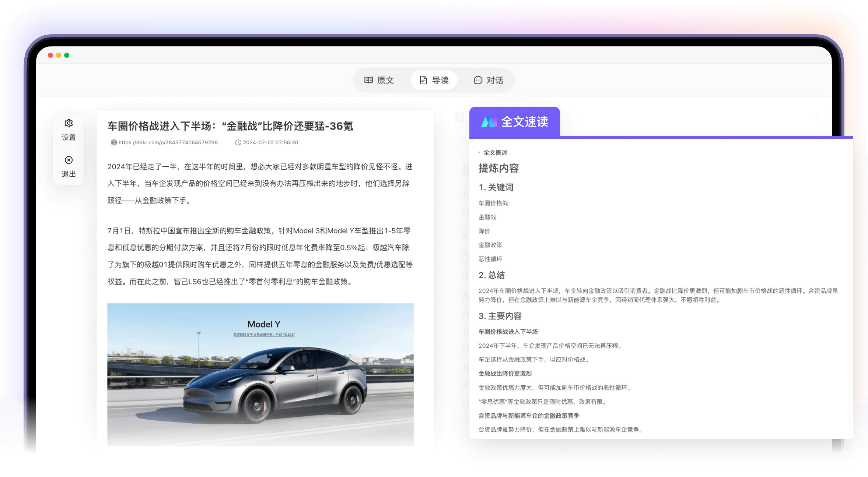
Task: Collapse the 关键词 section
Action: click(497, 187)
